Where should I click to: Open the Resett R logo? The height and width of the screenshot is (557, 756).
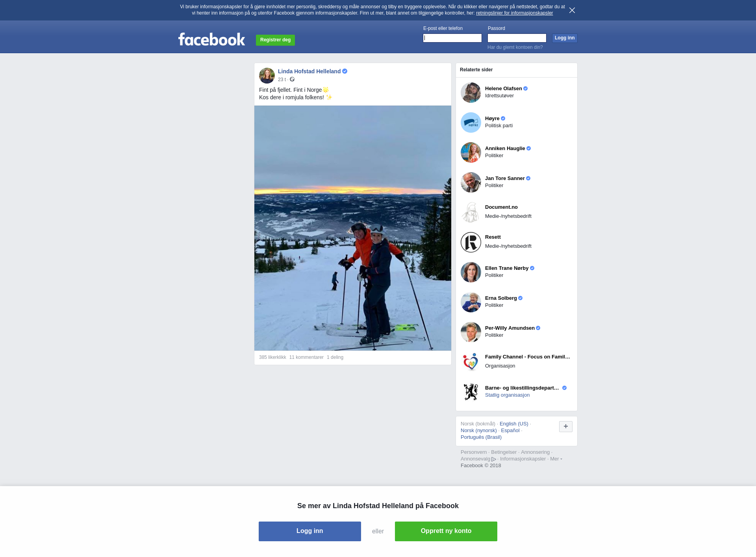pyautogui.click(x=471, y=242)
